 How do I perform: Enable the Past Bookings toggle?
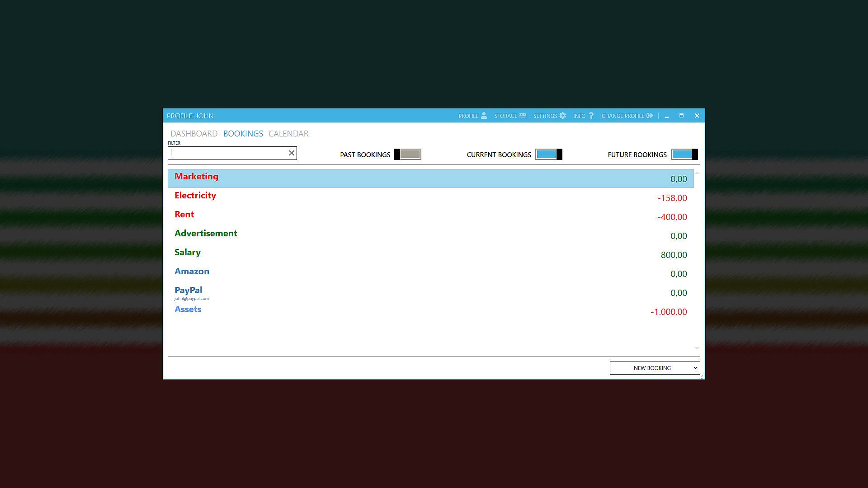coord(407,155)
